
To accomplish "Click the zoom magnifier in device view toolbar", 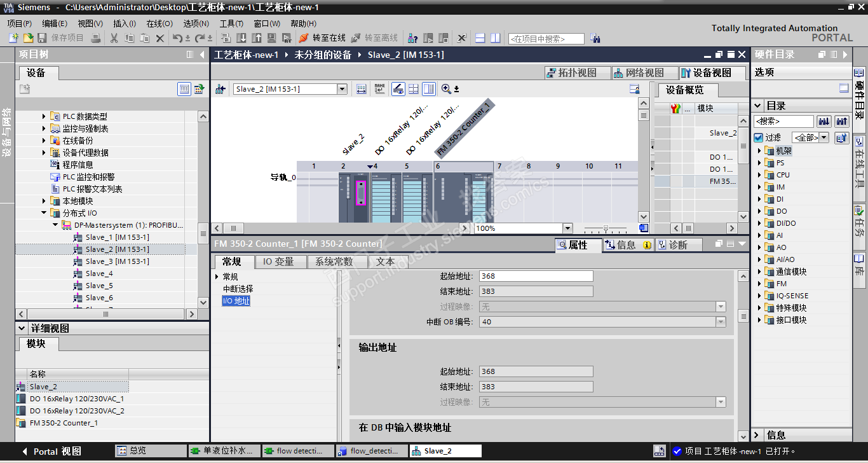I will [x=446, y=89].
